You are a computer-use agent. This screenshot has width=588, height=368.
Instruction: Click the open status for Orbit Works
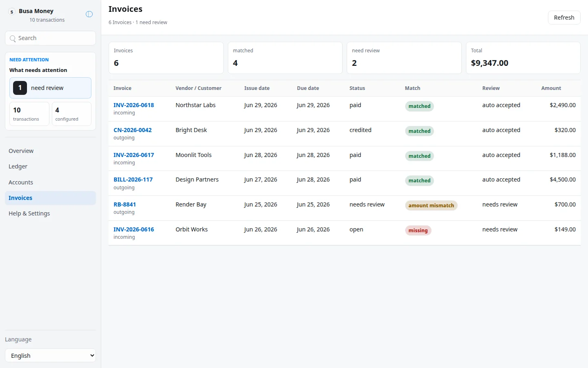click(356, 230)
